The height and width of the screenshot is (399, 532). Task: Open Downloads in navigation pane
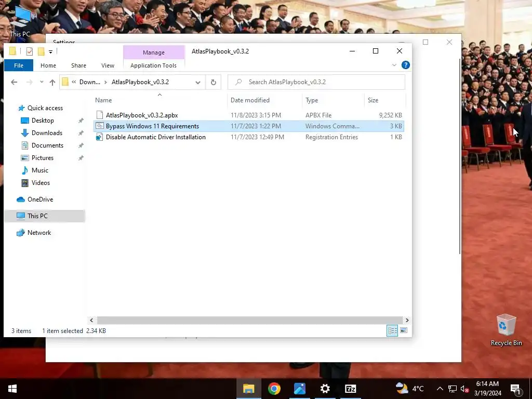click(47, 133)
